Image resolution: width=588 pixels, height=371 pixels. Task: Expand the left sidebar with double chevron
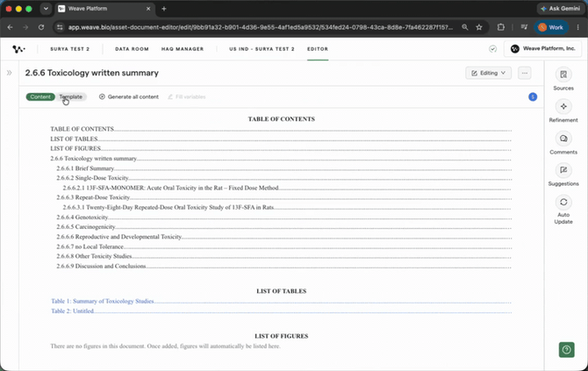pos(9,73)
